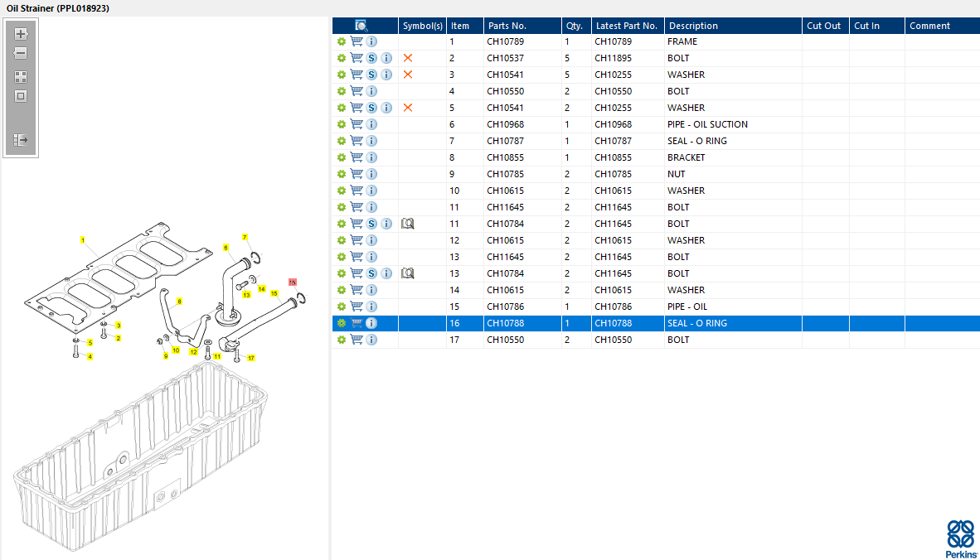The width and height of the screenshot is (980, 560).
Task: Add FRAME CH10789 to shopping cart
Action: (357, 41)
